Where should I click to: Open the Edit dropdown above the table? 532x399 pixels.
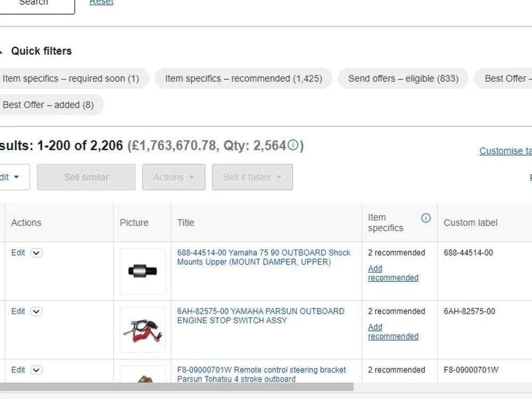pyautogui.click(x=14, y=177)
